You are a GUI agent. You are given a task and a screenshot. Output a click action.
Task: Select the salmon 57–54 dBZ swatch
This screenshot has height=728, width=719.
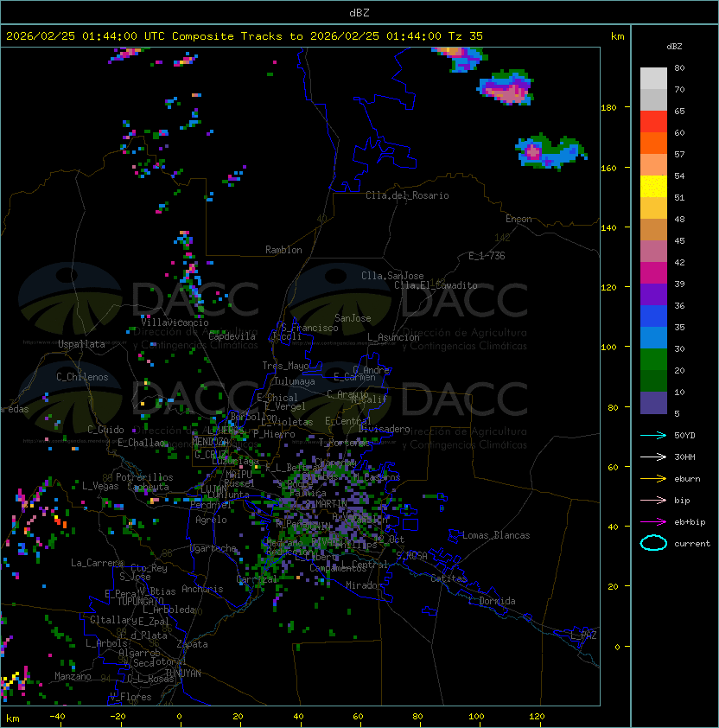click(x=653, y=165)
